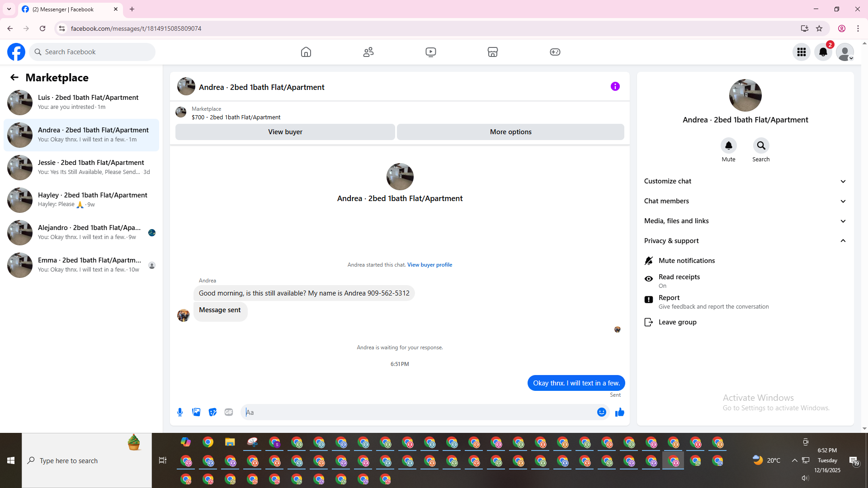Viewport: 868px width, 488px height.
Task: View site information icon in address bar
Action: pyautogui.click(x=62, y=28)
